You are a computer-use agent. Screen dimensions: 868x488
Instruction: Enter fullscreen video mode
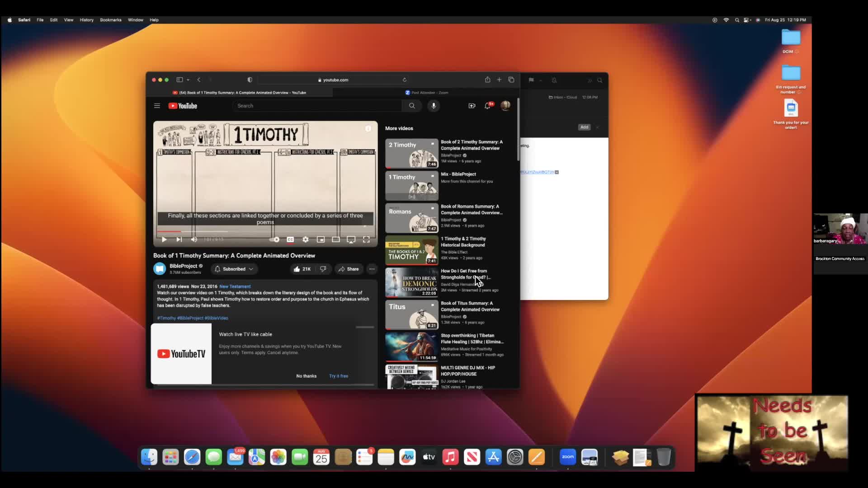tap(366, 239)
